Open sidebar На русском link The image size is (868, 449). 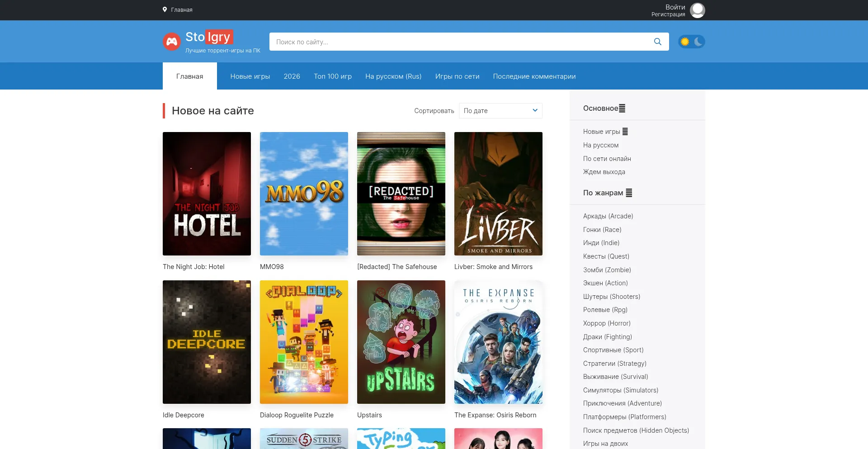[x=601, y=145]
